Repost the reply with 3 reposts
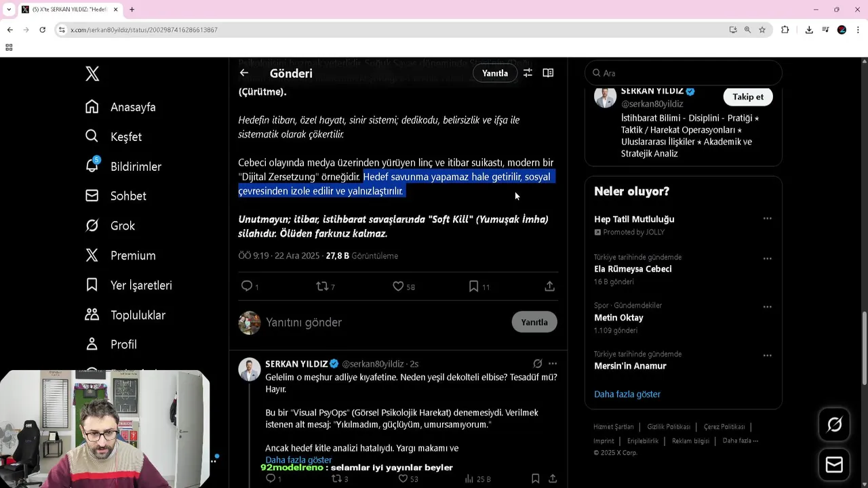 click(339, 479)
